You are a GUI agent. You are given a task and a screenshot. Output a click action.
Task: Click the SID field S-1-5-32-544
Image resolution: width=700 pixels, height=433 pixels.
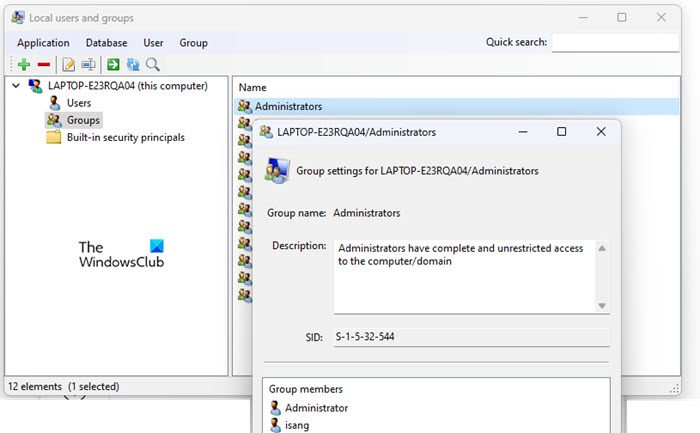(471, 337)
